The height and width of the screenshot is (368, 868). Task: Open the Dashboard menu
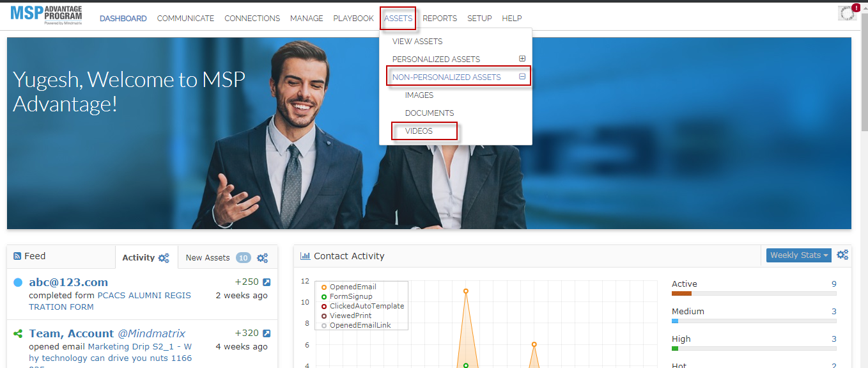coord(123,19)
